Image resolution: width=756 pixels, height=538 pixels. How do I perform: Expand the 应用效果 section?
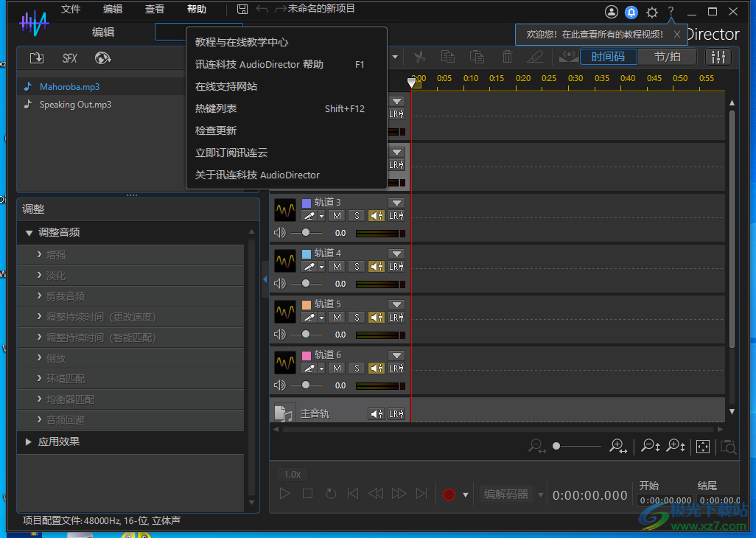coord(28,441)
